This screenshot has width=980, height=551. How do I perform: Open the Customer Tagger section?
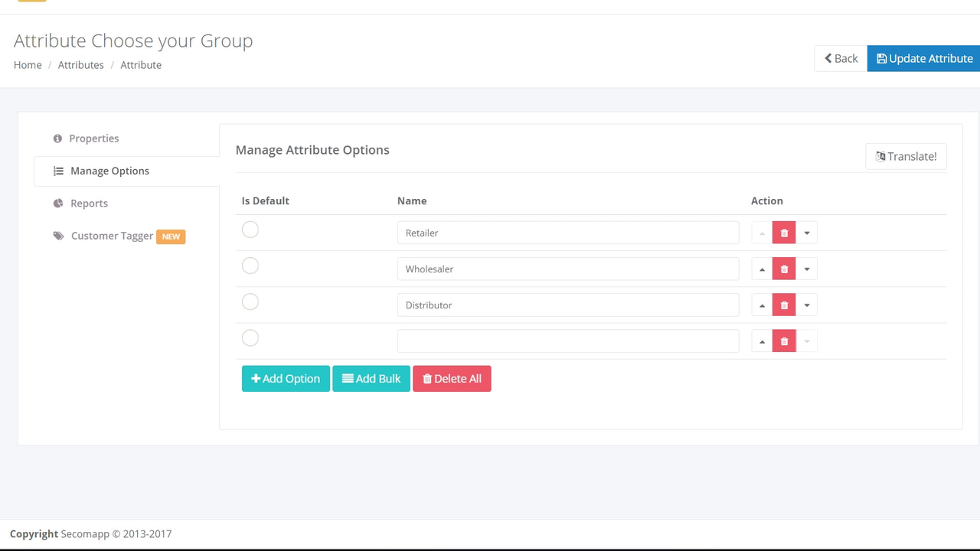(x=112, y=236)
